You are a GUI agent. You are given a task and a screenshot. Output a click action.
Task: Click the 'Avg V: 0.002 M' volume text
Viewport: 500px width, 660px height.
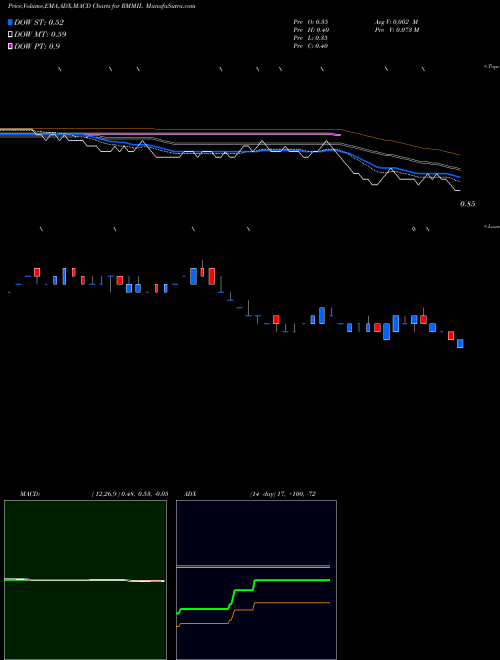coord(396,21)
